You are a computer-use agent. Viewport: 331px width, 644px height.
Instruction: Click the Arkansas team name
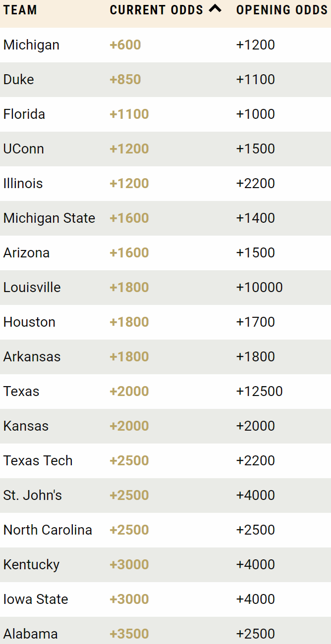coord(32,357)
